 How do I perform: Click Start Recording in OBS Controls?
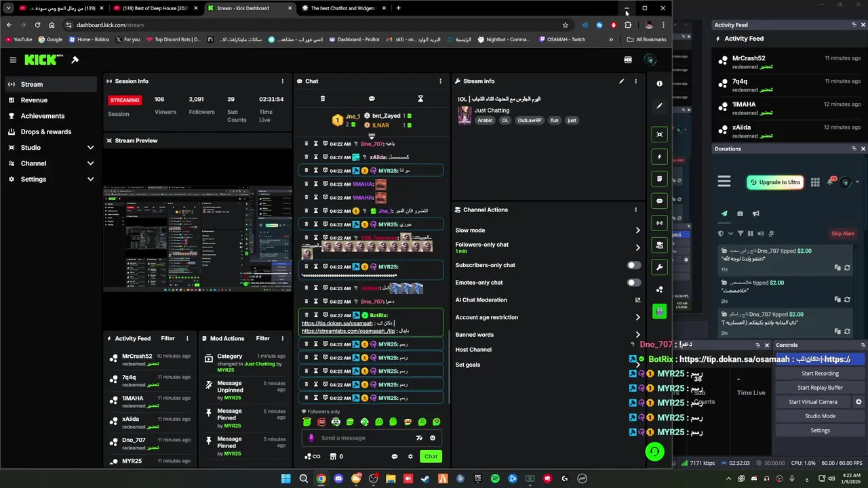click(820, 373)
